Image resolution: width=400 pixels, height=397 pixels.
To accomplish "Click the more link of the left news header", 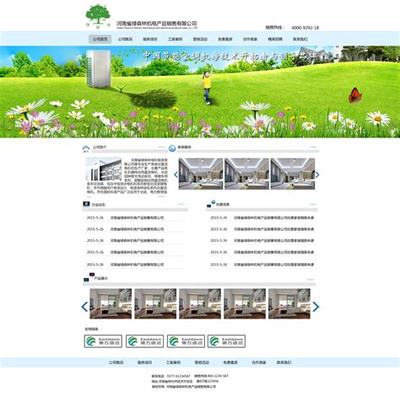I will (x=182, y=204).
